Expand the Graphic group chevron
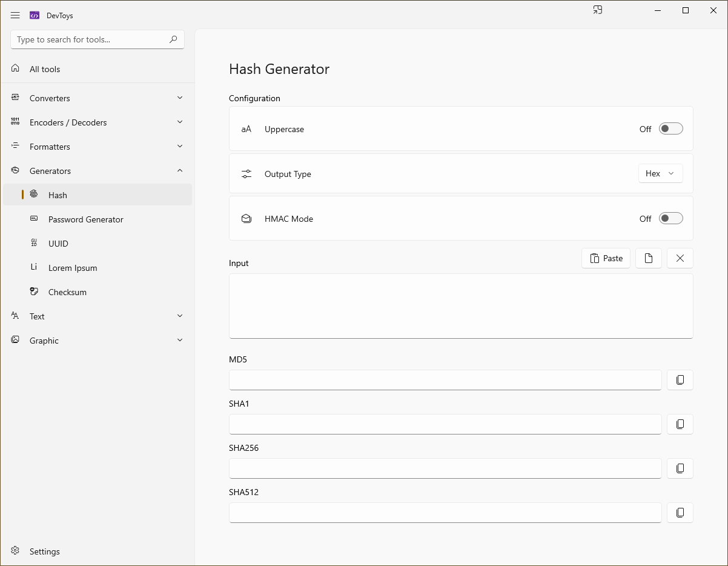The width and height of the screenshot is (728, 566). [180, 340]
